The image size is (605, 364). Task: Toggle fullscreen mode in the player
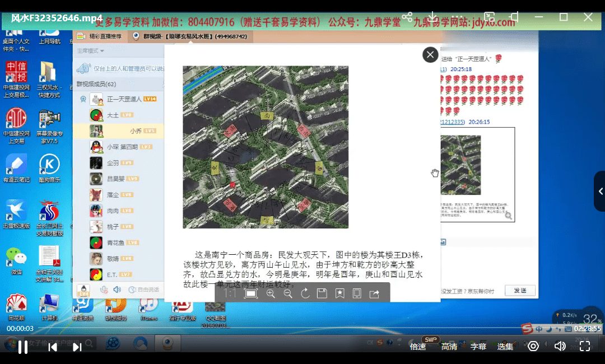(584, 346)
